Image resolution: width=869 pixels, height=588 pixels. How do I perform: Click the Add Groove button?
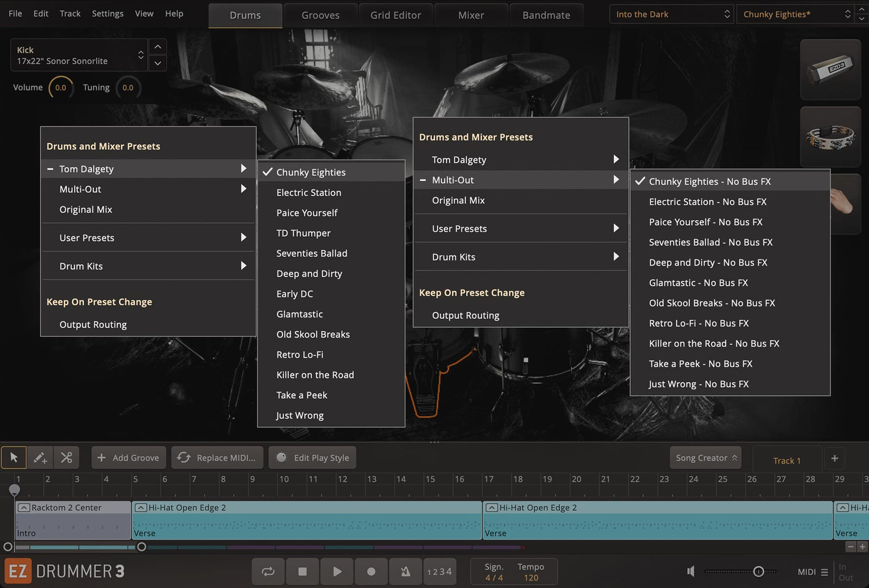point(129,458)
